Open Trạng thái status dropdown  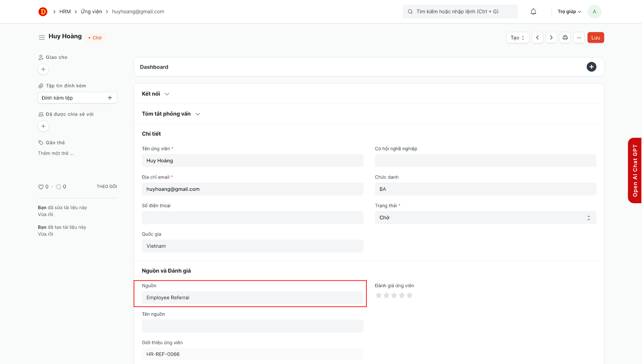pyautogui.click(x=486, y=218)
